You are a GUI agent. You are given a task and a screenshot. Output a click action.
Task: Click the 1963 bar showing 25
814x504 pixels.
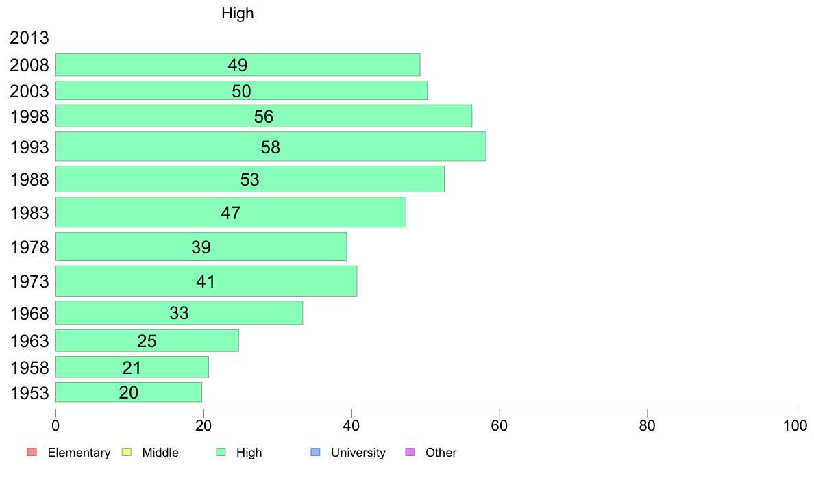click(147, 340)
